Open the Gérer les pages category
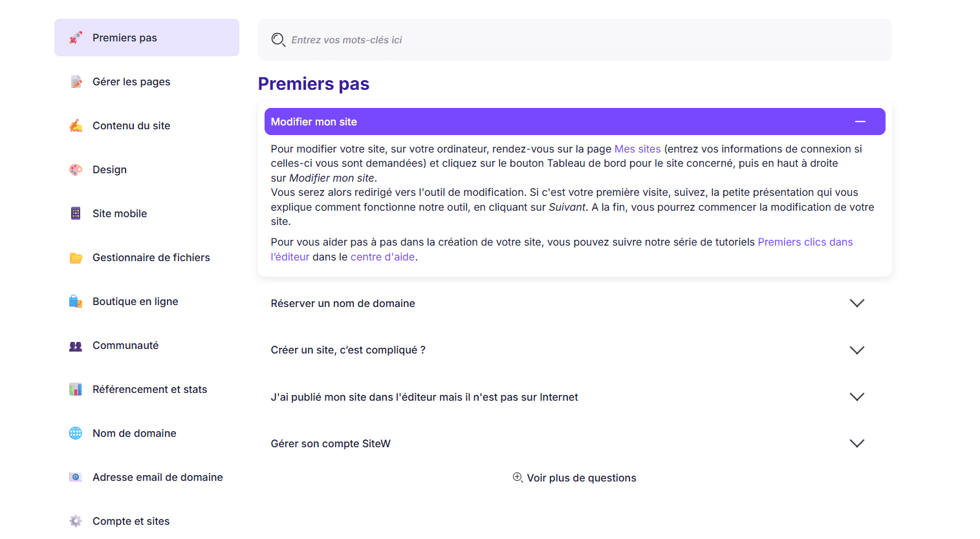Viewport: 980px width, 539px height. [x=131, y=81]
